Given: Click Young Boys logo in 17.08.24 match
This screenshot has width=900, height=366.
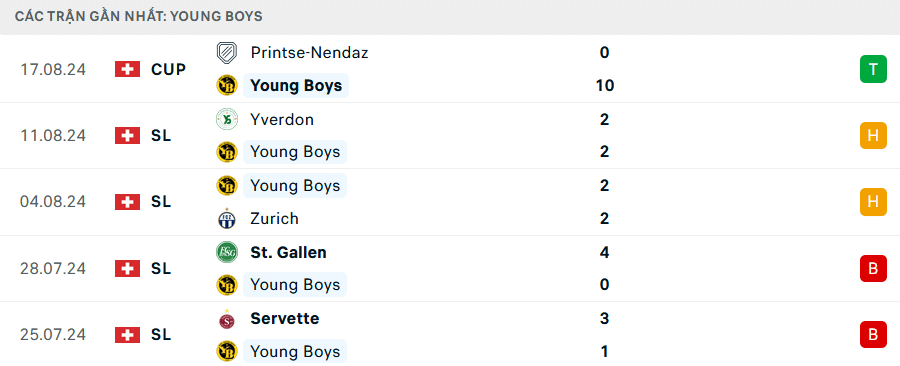Looking at the screenshot, I should point(227,85).
